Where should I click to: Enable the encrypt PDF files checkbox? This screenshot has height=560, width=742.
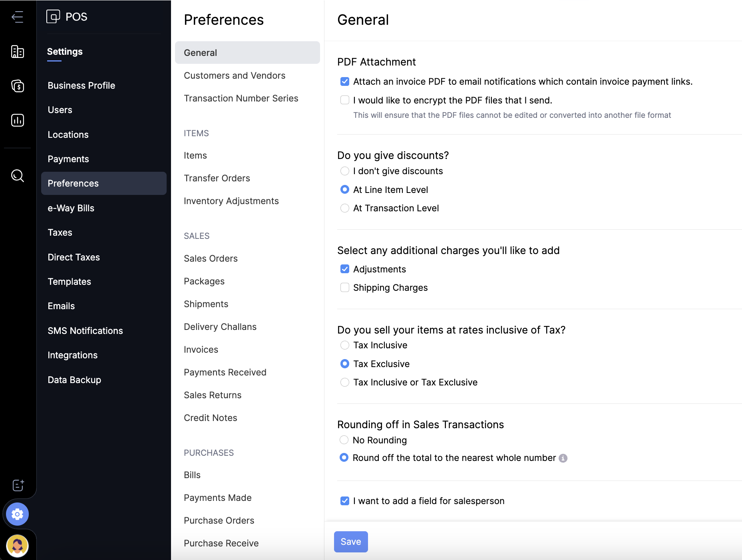point(344,100)
